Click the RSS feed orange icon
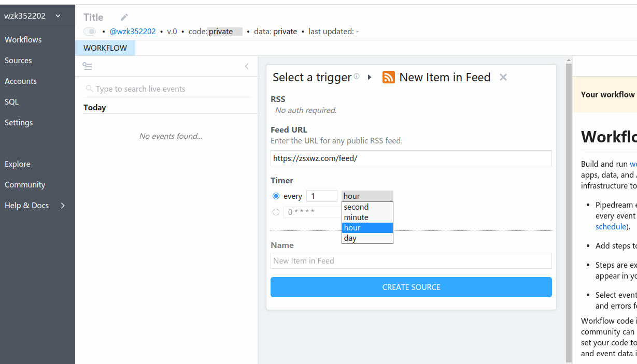 [388, 77]
